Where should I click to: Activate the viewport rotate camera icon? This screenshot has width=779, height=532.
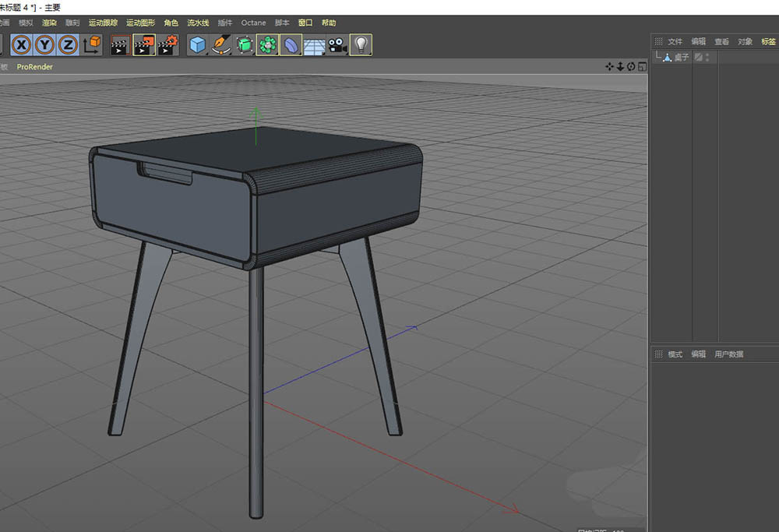click(x=631, y=66)
